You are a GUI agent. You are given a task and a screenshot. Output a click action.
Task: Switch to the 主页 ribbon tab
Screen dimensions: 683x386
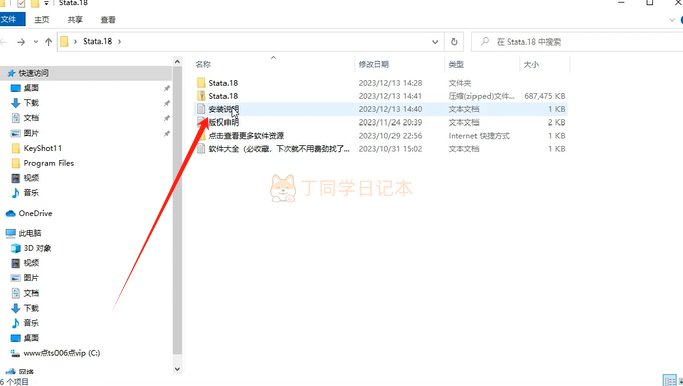click(x=42, y=20)
